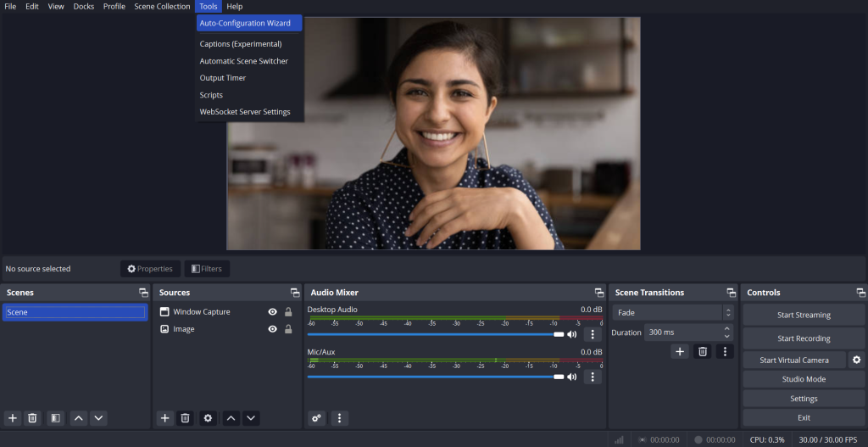This screenshot has width=868, height=447.
Task: Remove selected scene with trash icon
Action: point(33,418)
